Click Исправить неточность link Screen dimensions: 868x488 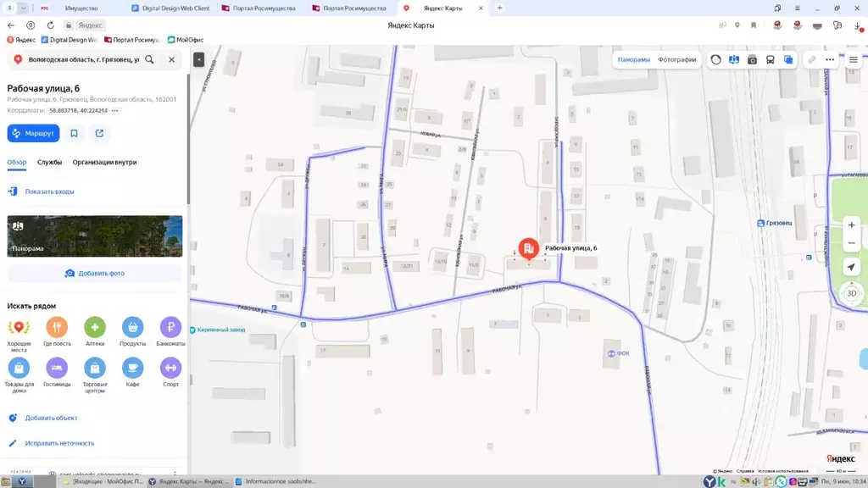point(59,443)
